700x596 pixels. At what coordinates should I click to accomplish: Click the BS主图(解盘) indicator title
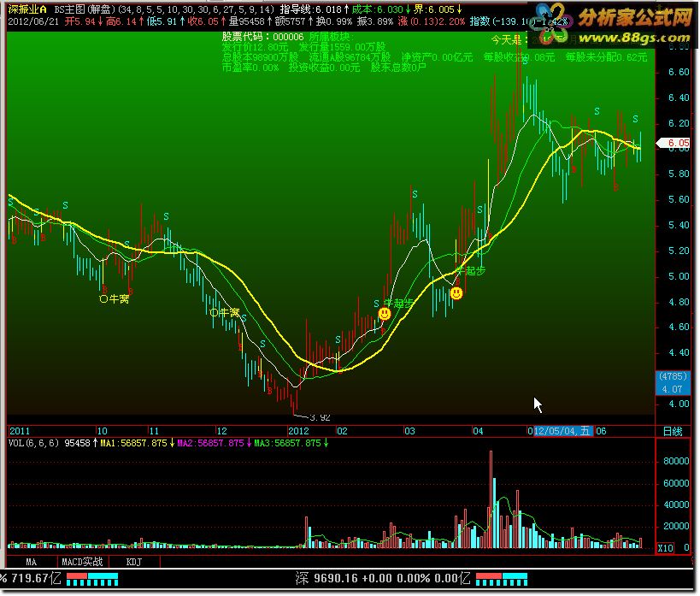pyautogui.click(x=85, y=9)
